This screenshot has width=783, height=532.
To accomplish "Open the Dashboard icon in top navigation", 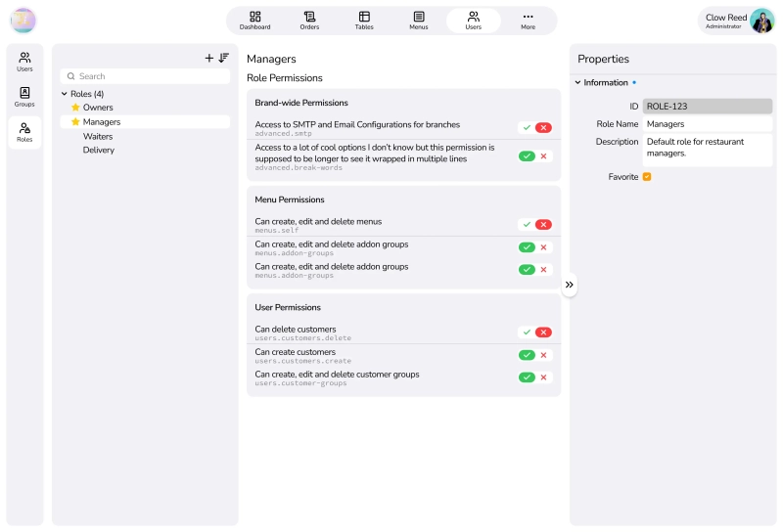I will (x=255, y=17).
